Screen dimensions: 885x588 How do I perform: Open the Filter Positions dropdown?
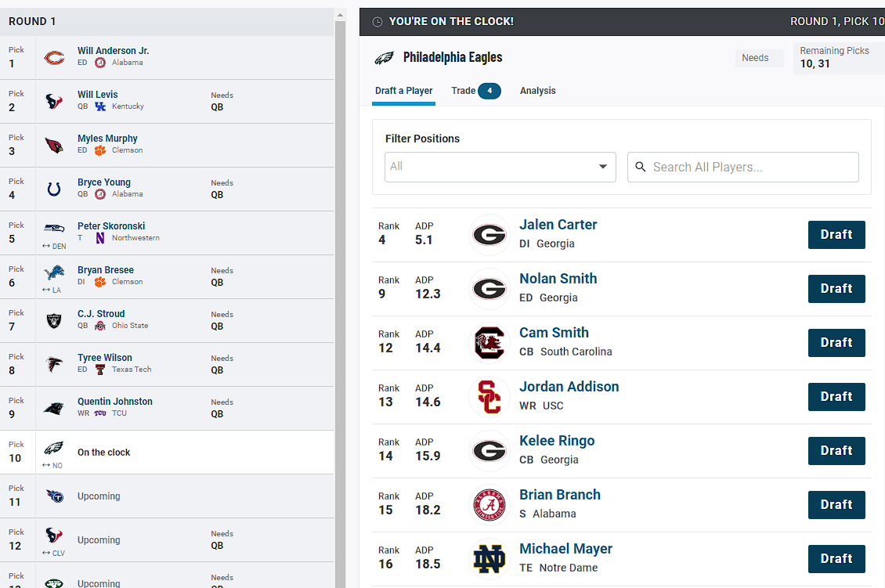tap(500, 167)
